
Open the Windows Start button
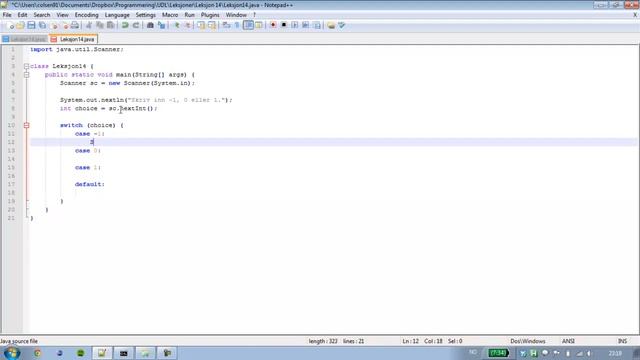pos(12,353)
